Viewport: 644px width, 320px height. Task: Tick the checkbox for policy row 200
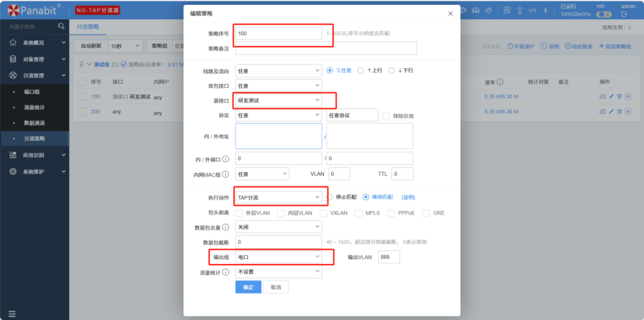click(82, 111)
